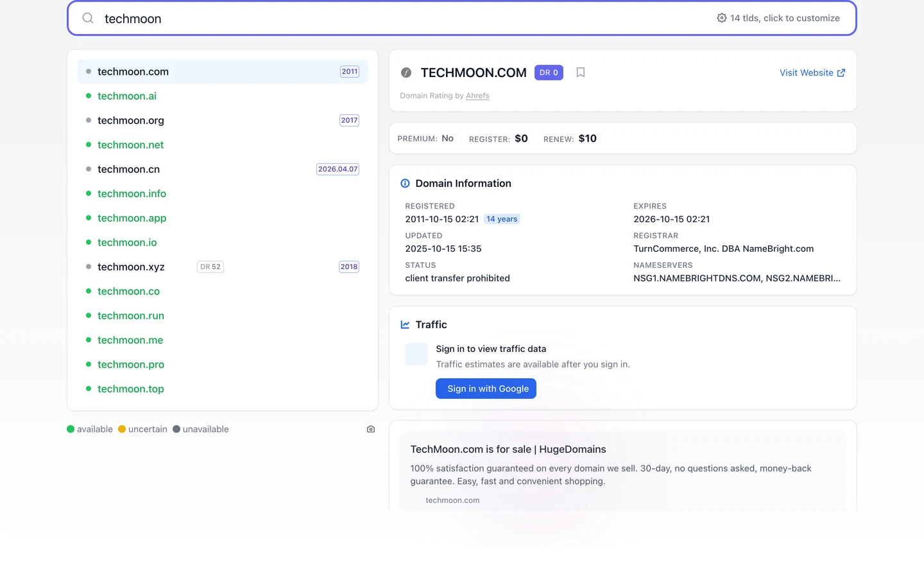
Task: Pick the techmoon.io domain
Action: point(223,242)
